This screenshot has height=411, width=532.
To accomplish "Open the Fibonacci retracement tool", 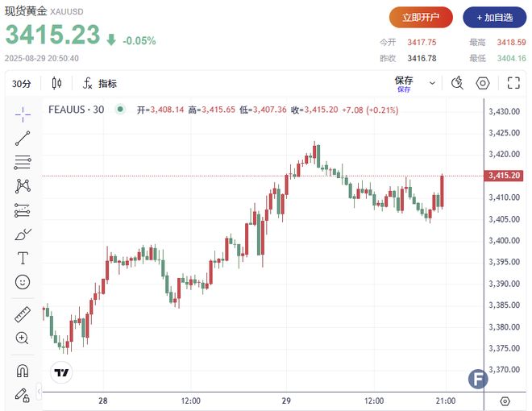I will pos(23,162).
